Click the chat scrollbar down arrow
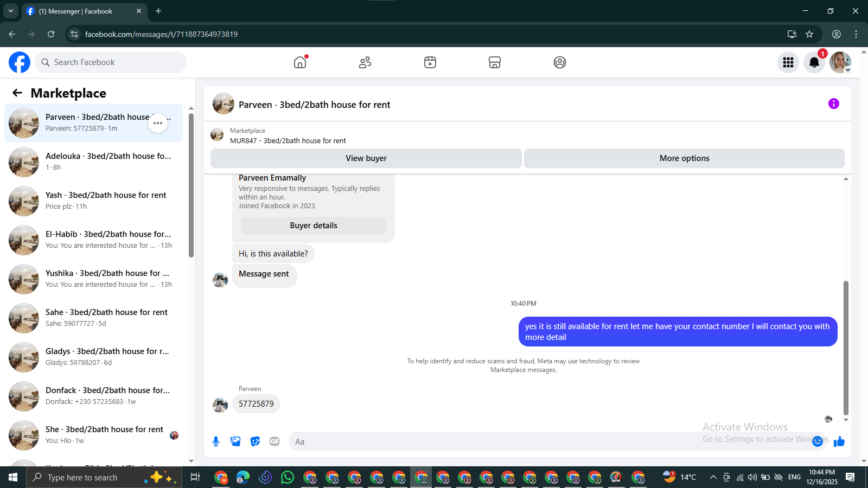Viewport: 868px width, 488px height. click(x=846, y=420)
